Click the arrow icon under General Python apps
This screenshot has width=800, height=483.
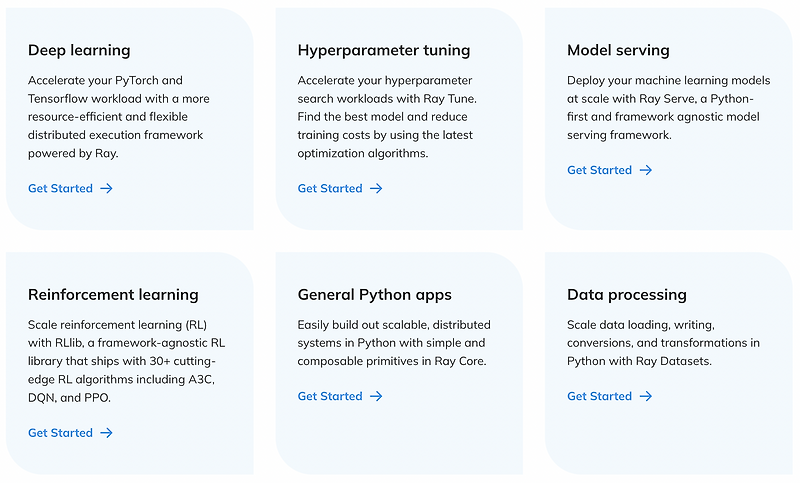point(376,396)
